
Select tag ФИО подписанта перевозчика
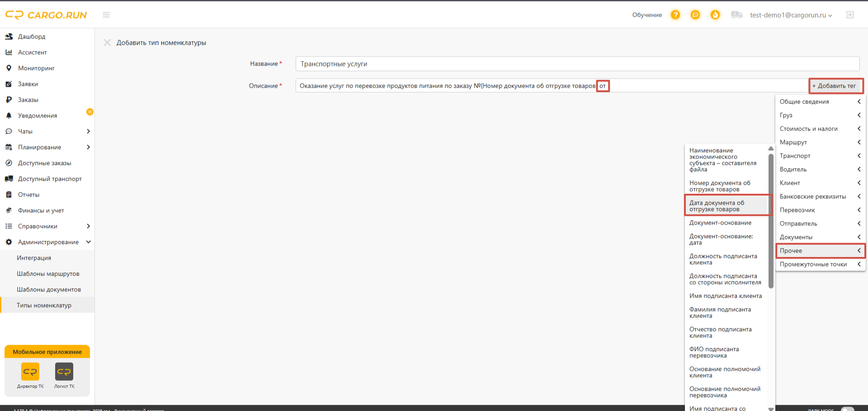[x=726, y=352]
